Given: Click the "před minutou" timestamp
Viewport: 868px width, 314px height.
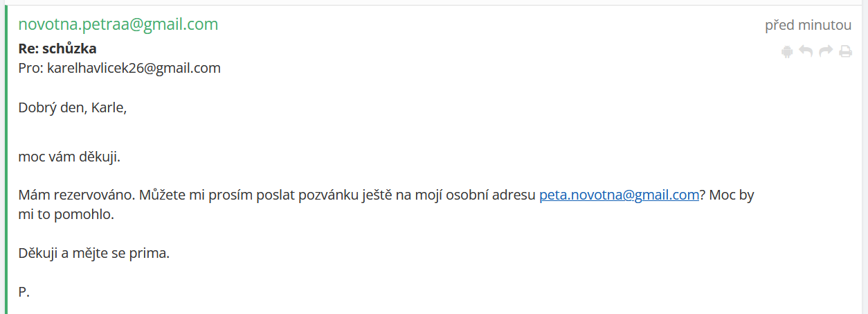Looking at the screenshot, I should coord(808,26).
